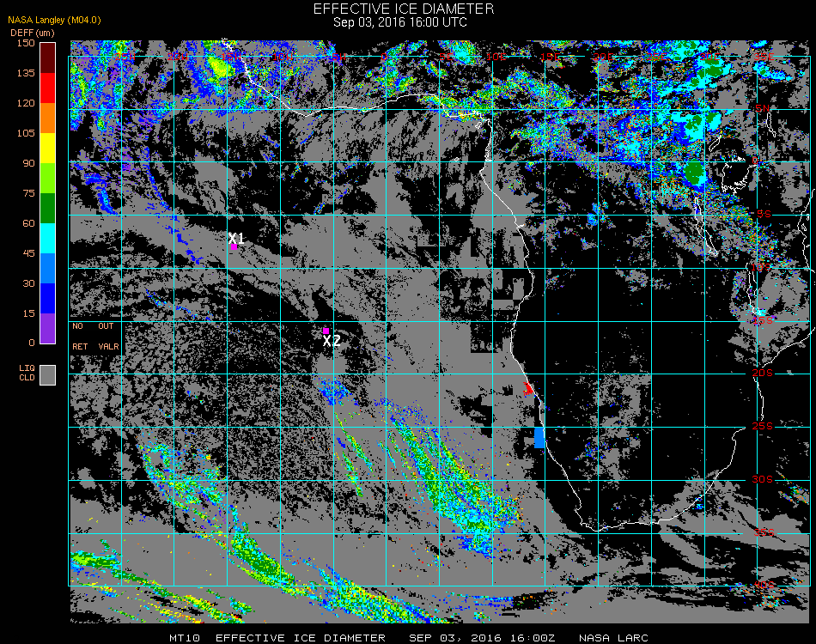The height and width of the screenshot is (644, 816).
Task: Click the '20S' latitude label
Action: pyautogui.click(x=763, y=374)
